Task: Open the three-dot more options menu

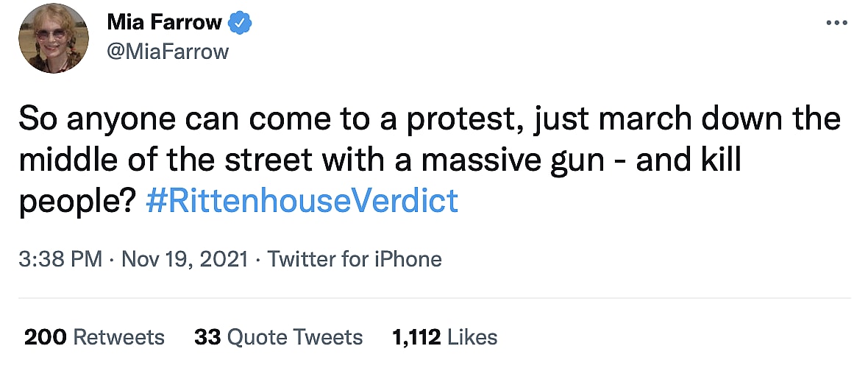Action: coord(837,23)
